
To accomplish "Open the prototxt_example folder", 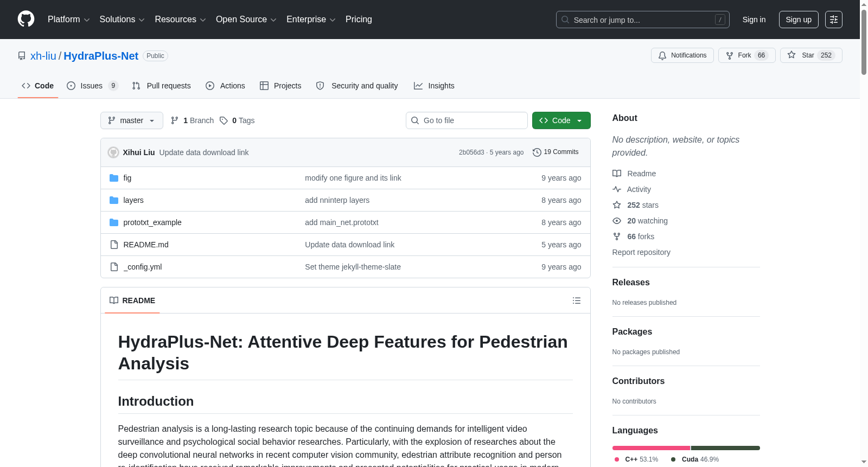I will [152, 222].
